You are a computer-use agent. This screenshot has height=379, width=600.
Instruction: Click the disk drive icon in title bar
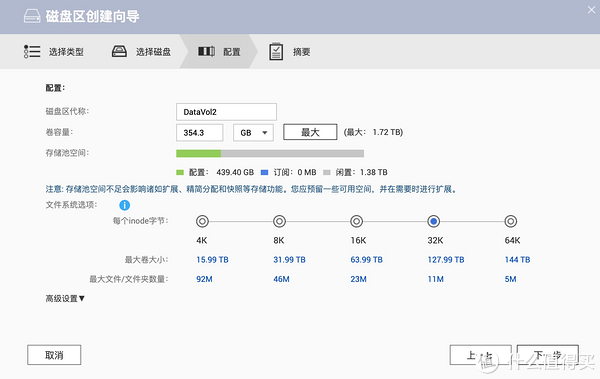[x=32, y=16]
